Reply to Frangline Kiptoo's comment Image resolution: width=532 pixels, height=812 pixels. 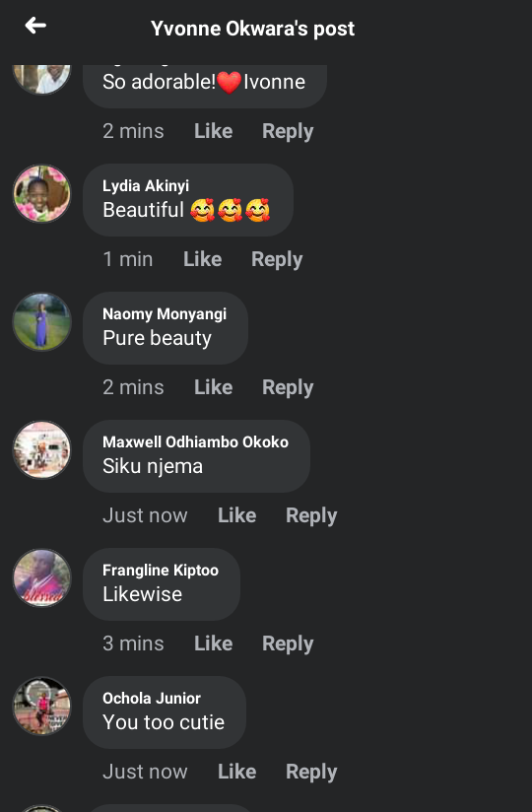[288, 643]
